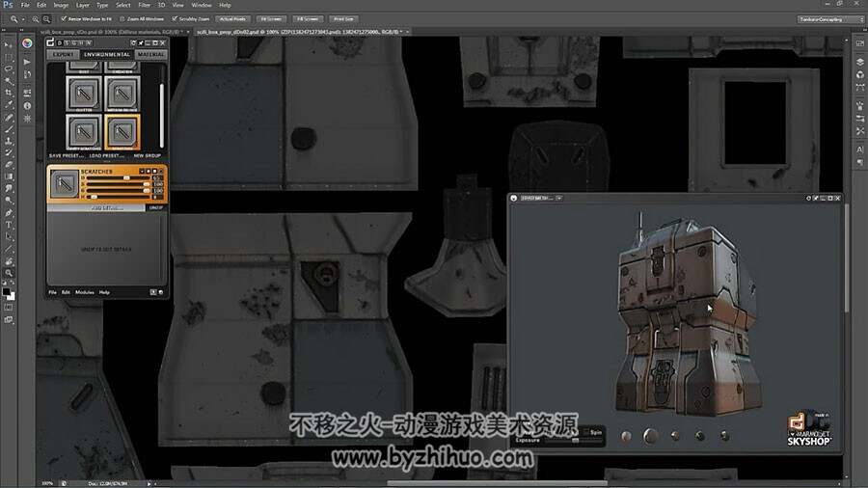Open the color wheel panel icon
Screen dimensions: 868x488
coord(27,43)
